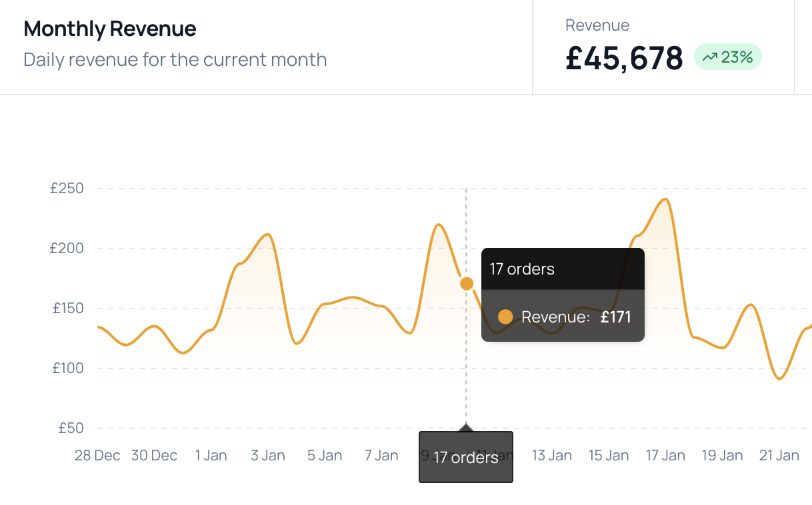812x505 pixels.
Task: Click the 5 Jan x-axis label
Action: (x=325, y=456)
